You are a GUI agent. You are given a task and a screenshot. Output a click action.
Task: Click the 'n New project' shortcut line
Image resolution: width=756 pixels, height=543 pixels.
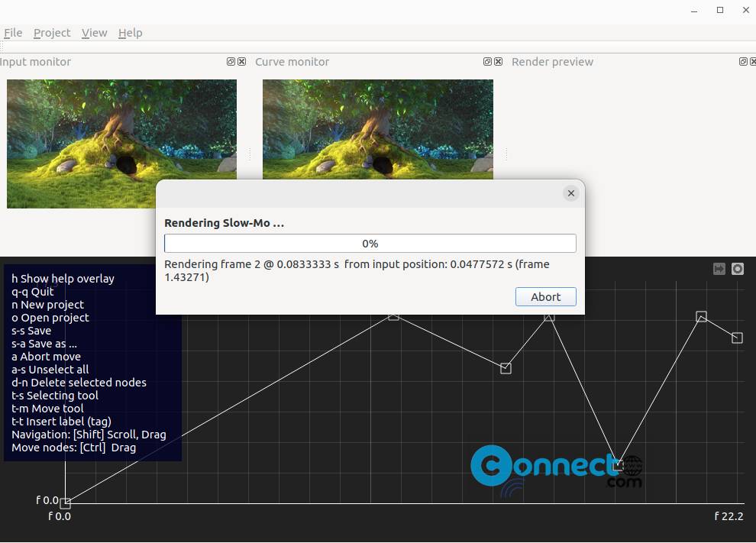(48, 305)
